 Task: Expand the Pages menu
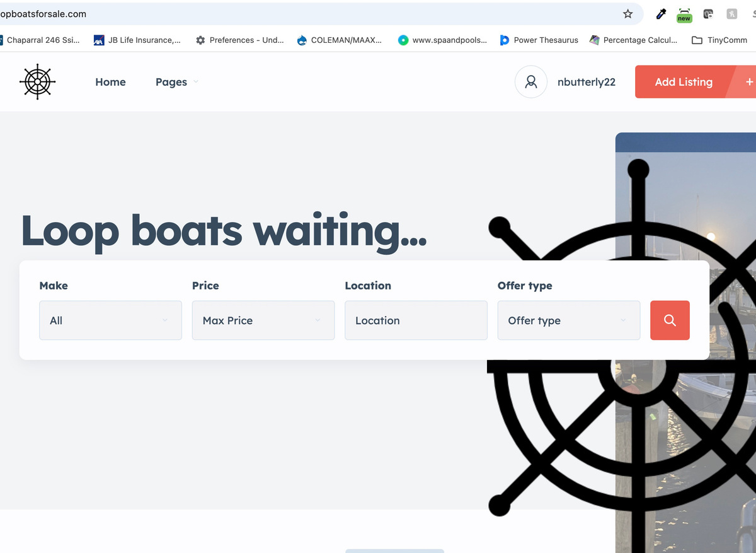[176, 82]
